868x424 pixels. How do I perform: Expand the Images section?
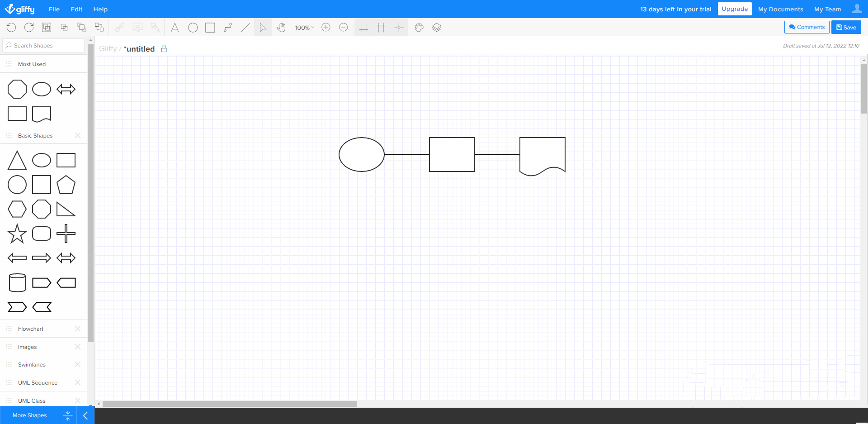(28, 347)
